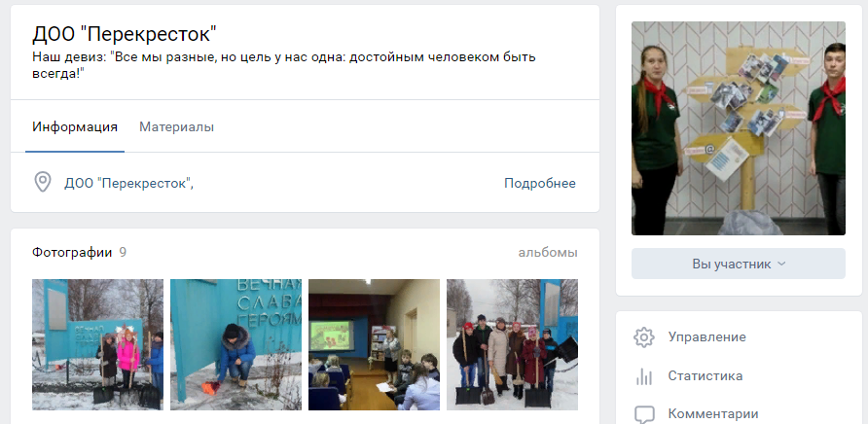Open photo of classroom with projector screen
868x424 pixels.
pos(375,344)
